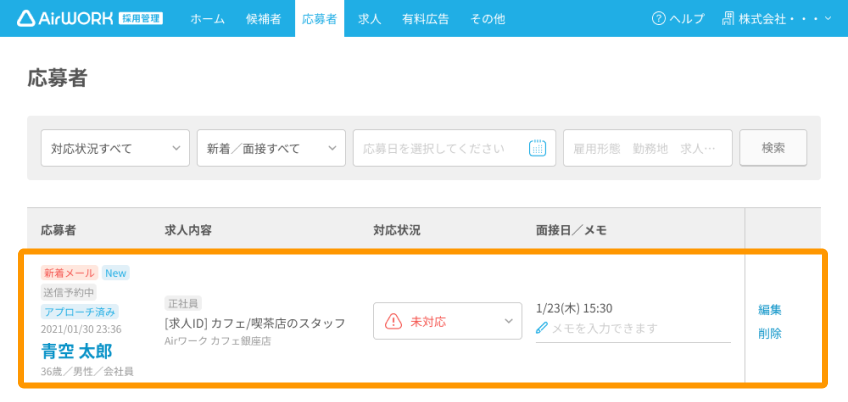Click the 編集 link
Viewport: 848px width, 402px height.
tap(770, 310)
